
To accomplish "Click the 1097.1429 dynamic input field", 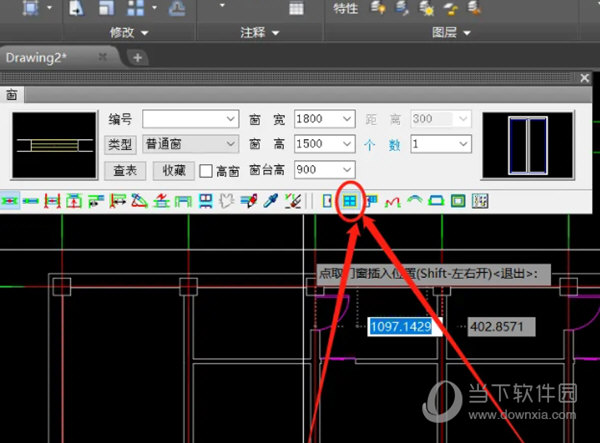I will [x=405, y=327].
